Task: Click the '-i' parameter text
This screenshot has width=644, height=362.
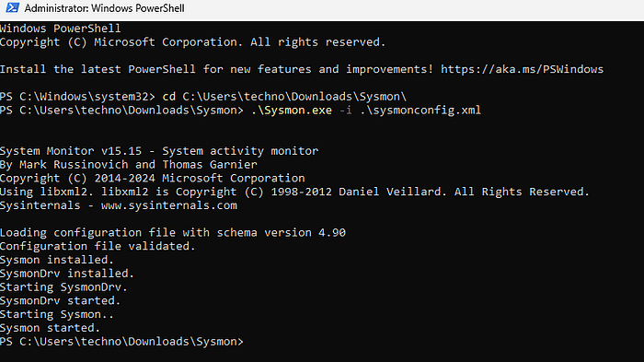Action: coord(345,111)
